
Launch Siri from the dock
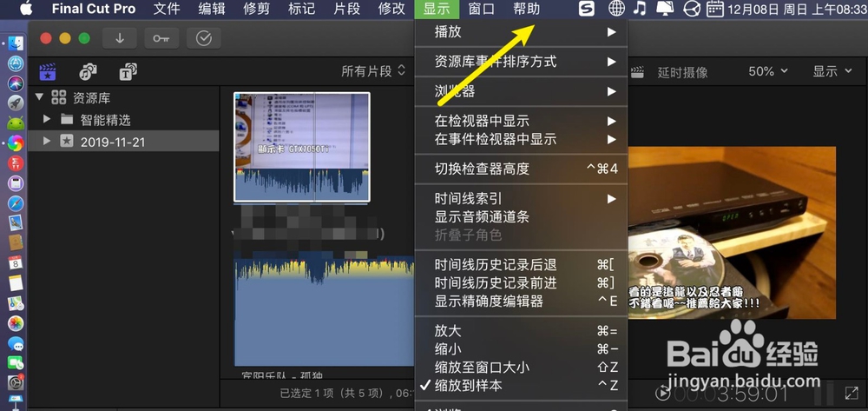pyautogui.click(x=16, y=83)
